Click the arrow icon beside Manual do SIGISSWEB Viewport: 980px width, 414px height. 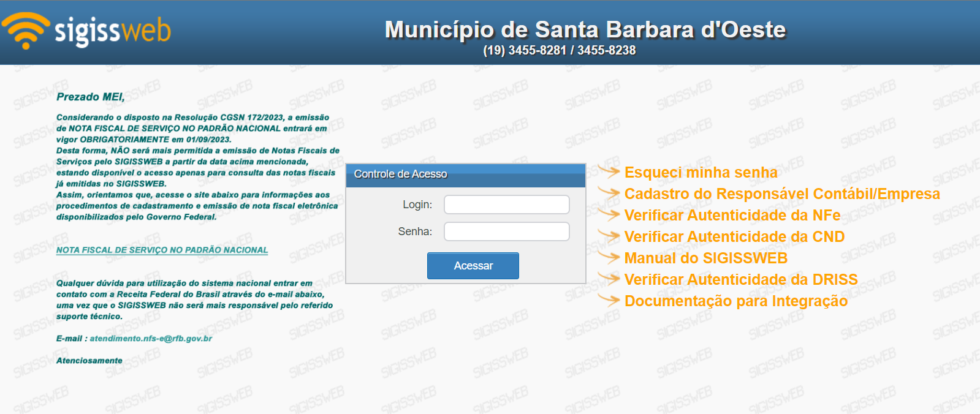coord(609,257)
